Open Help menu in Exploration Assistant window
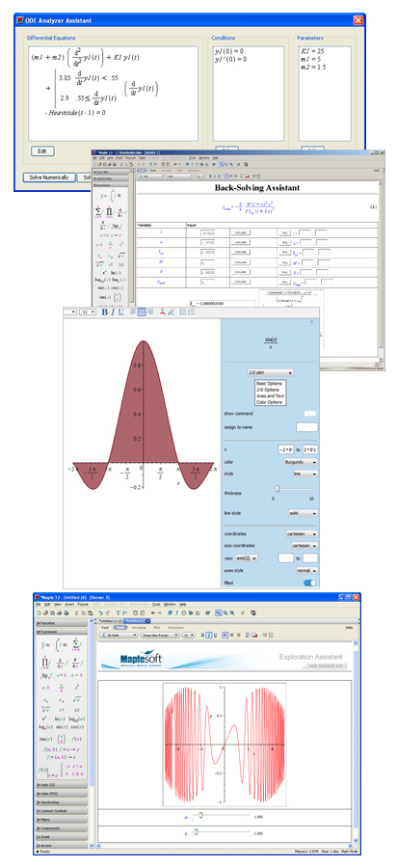 click(183, 604)
